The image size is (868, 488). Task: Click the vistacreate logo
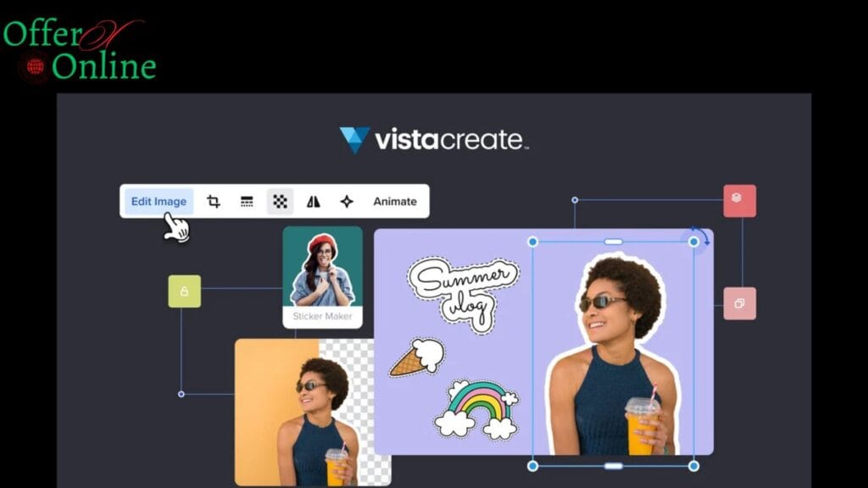[434, 140]
